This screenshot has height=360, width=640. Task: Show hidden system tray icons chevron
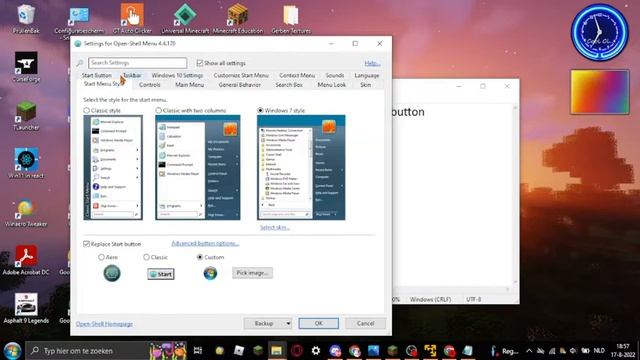tap(529, 351)
